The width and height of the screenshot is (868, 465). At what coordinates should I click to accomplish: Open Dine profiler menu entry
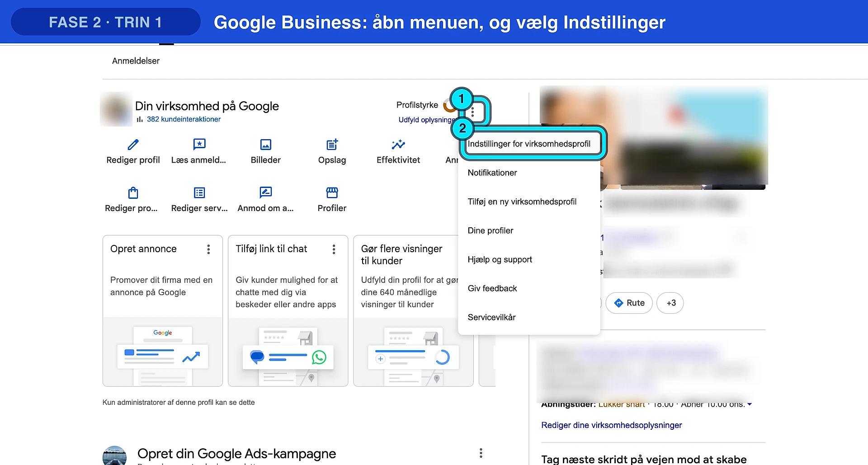529,230
